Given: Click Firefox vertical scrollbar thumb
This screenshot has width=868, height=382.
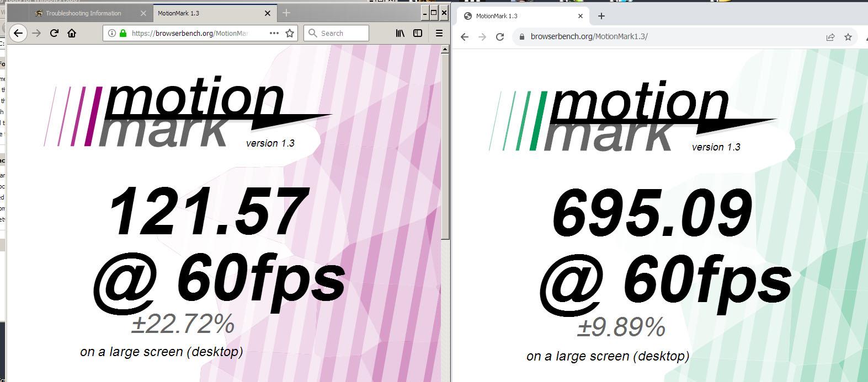Looking at the screenshot, I should 445,146.
